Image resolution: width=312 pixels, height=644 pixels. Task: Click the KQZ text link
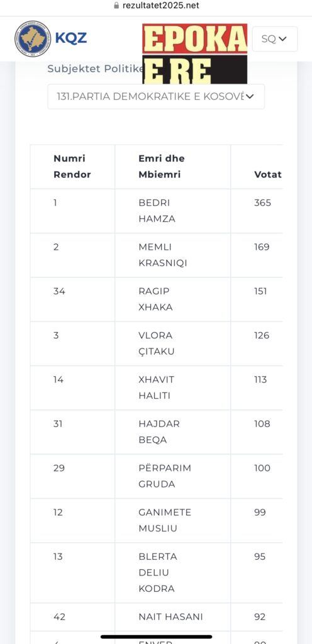click(70, 38)
